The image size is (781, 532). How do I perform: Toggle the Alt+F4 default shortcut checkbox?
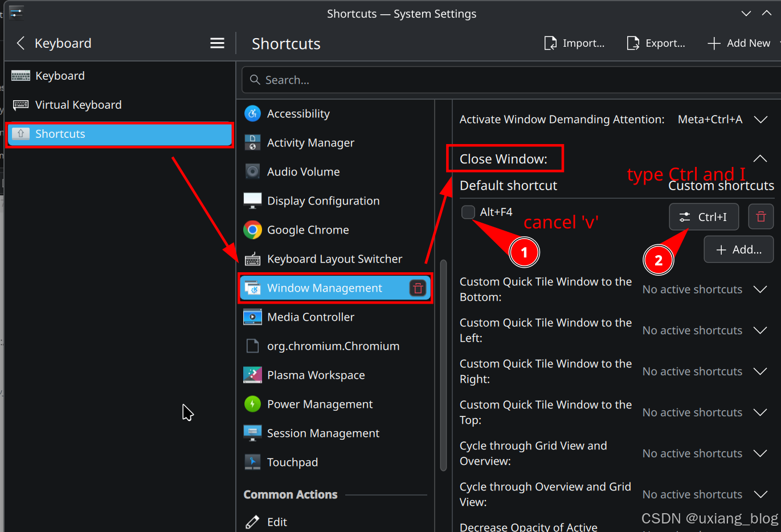(x=468, y=212)
